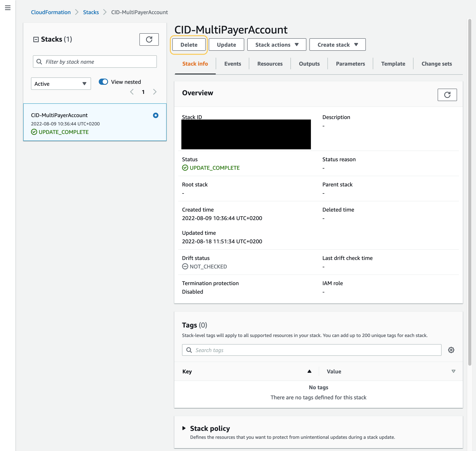The image size is (476, 451).
Task: Collapse the Stacks panel section
Action: point(36,39)
